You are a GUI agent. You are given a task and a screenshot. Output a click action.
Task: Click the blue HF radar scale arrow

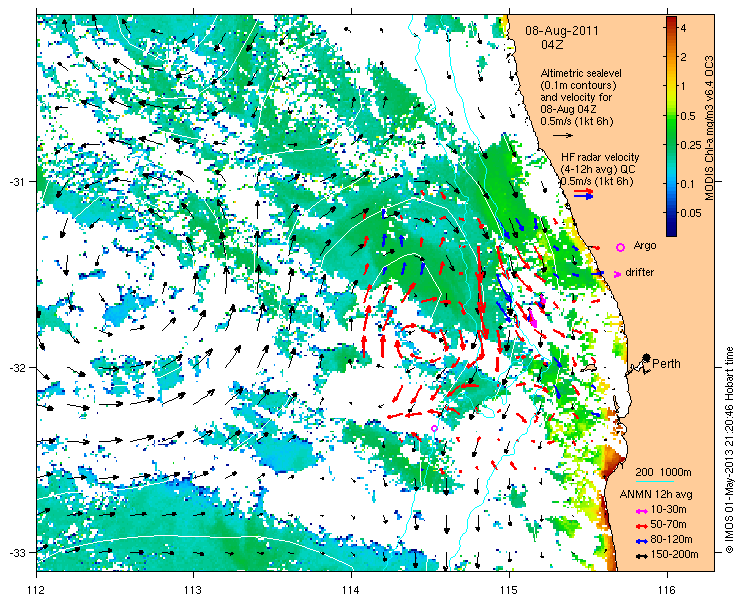tap(584, 197)
